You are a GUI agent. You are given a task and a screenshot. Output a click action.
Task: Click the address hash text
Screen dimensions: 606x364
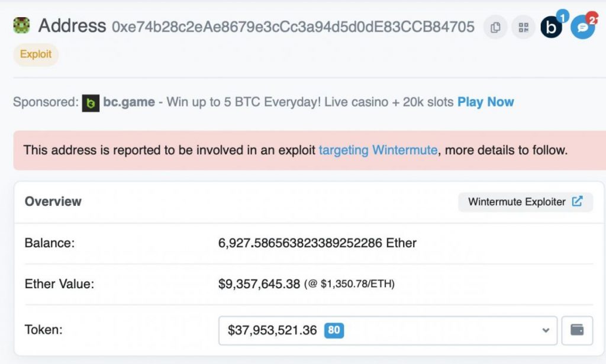(x=293, y=27)
